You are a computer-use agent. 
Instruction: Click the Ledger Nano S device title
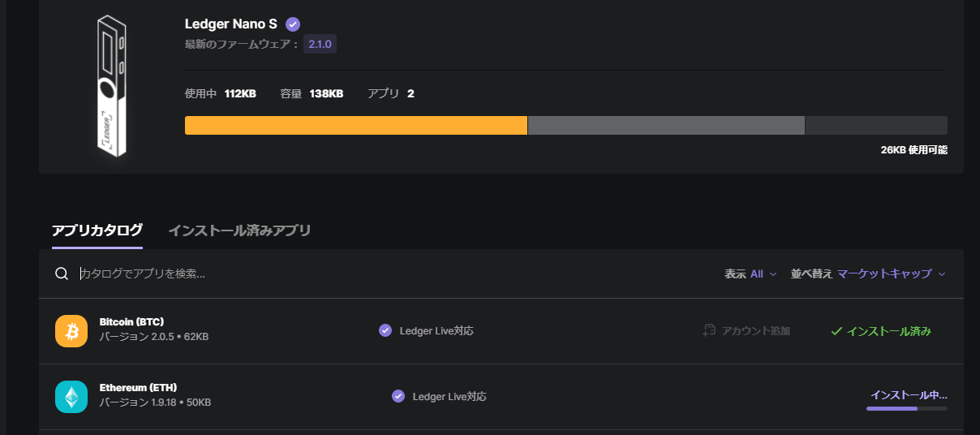(x=231, y=24)
